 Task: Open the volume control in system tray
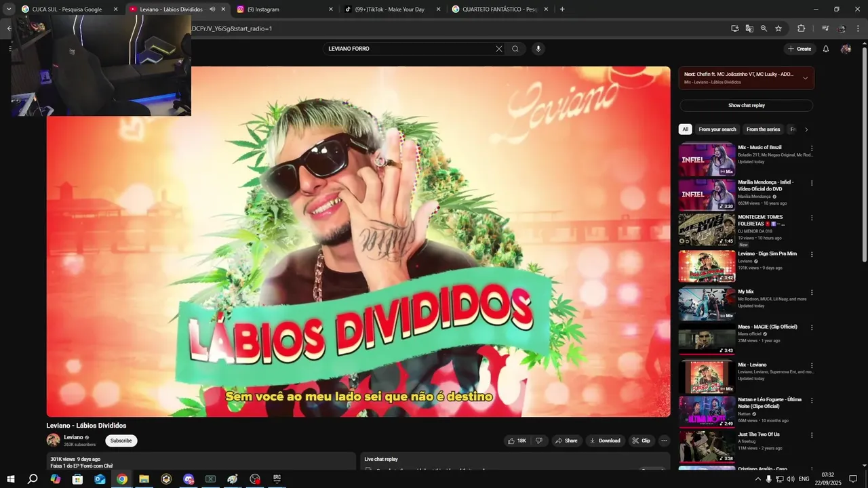tap(791, 479)
